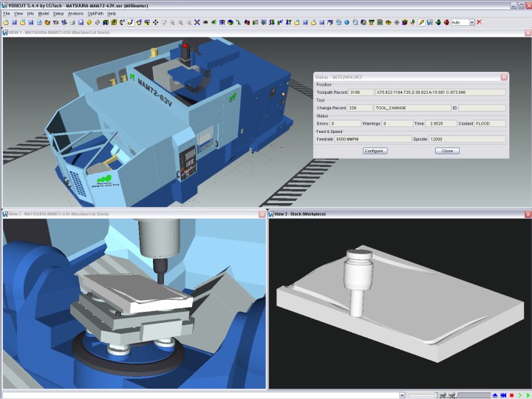
Task: Click the Toolpath Record number field
Action: [360, 92]
